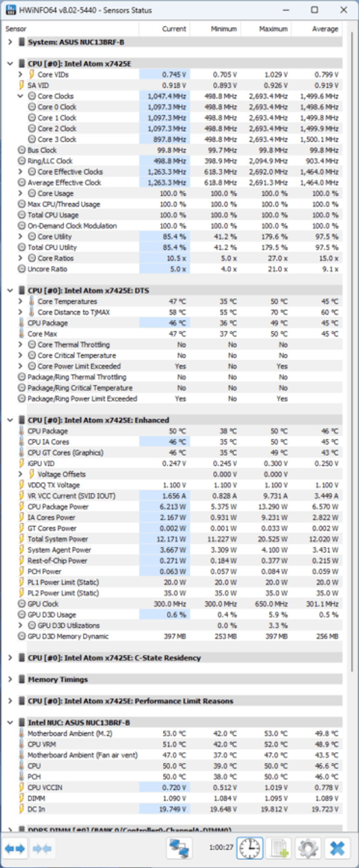Click the 19.749 V DC In current value
The image size is (359, 868).
click(172, 809)
